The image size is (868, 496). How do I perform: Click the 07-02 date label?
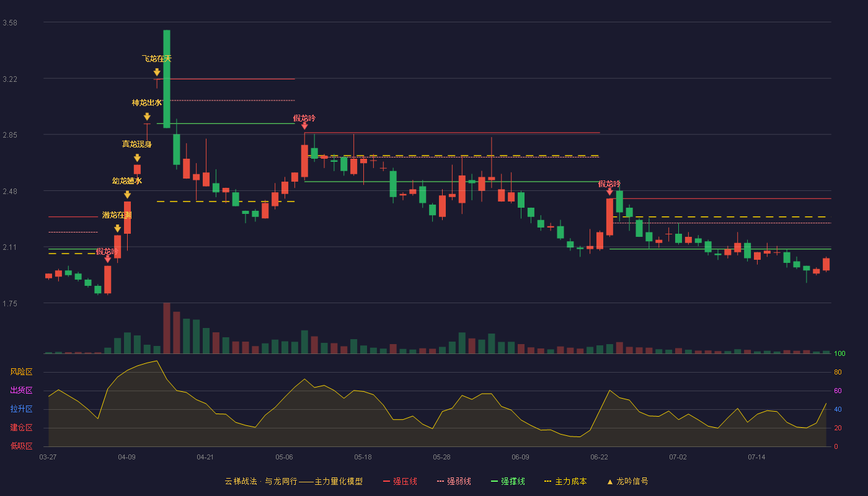pyautogui.click(x=678, y=457)
